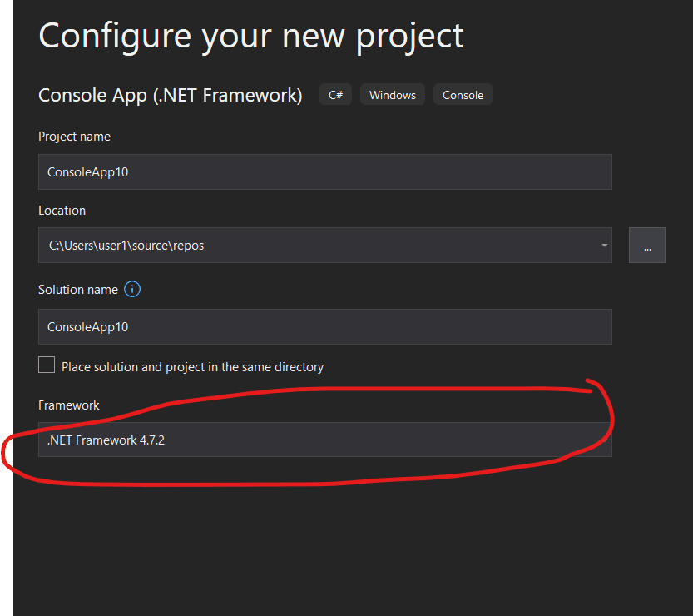
Task: Click the C# language tag
Action: click(x=335, y=95)
